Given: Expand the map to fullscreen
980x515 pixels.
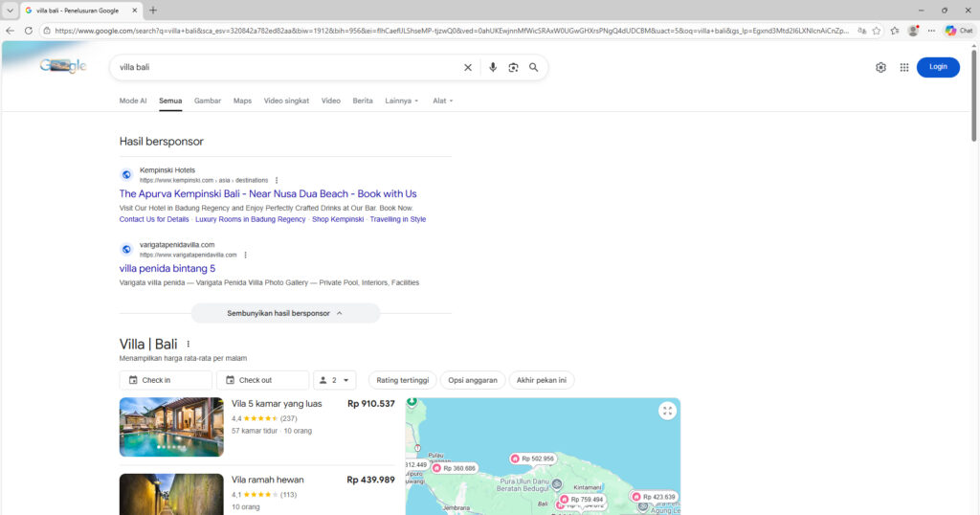Looking at the screenshot, I should 667,411.
